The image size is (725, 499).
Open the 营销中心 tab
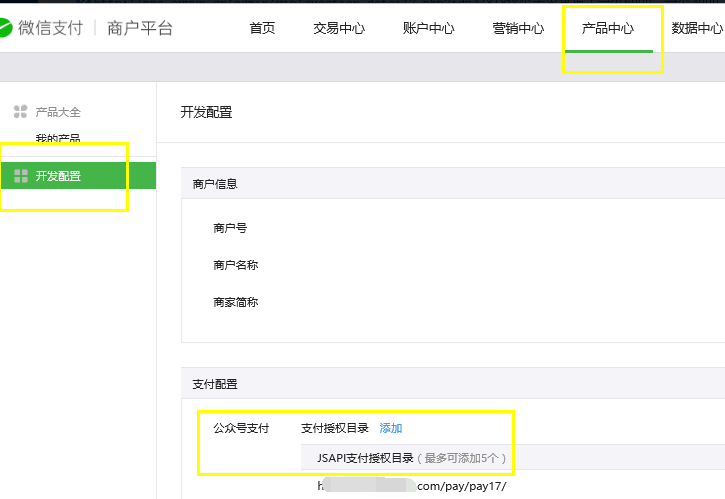[519, 28]
